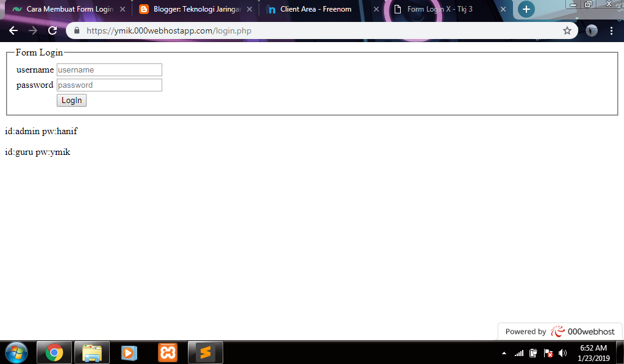View site security via the padlock icon

click(x=76, y=30)
